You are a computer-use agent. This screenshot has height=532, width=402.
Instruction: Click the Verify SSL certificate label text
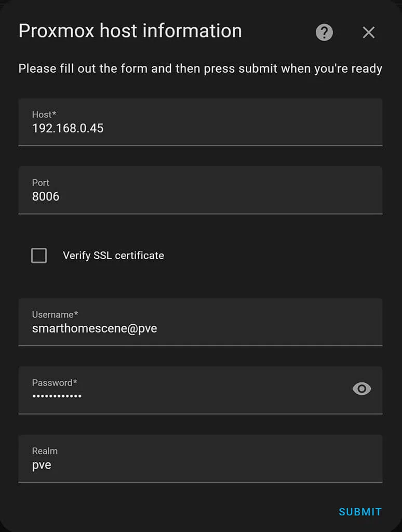click(113, 256)
